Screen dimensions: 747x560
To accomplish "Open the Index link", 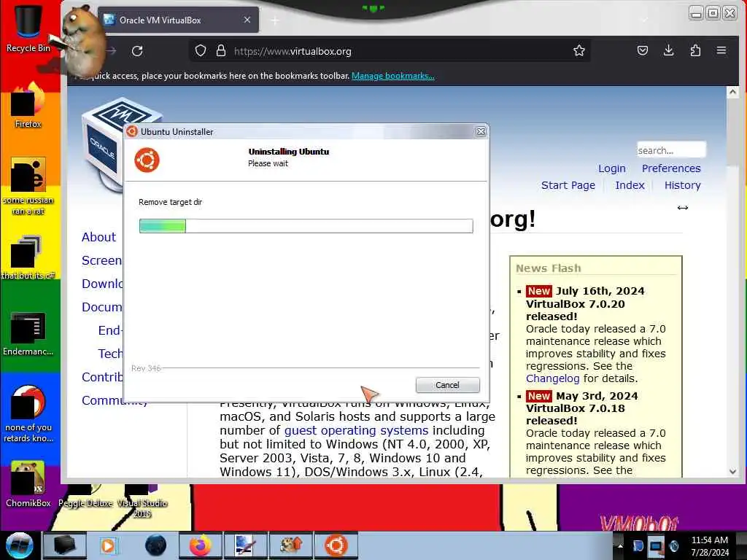I will 630,185.
